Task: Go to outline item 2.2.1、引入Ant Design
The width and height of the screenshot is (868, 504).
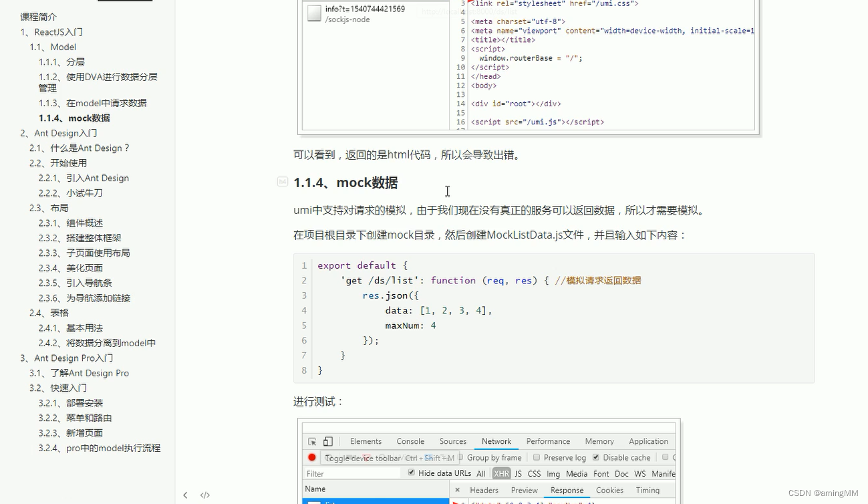Action: 84,178
